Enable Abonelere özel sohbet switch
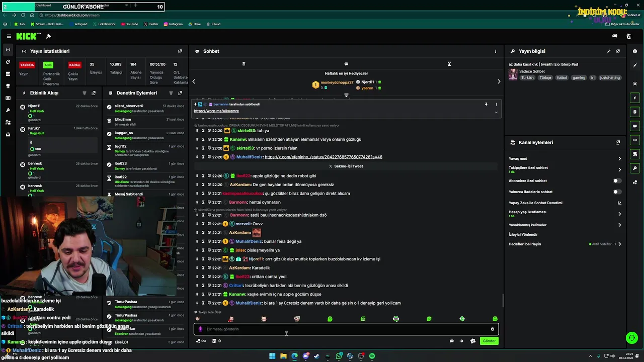The image size is (644, 362). [x=617, y=180]
